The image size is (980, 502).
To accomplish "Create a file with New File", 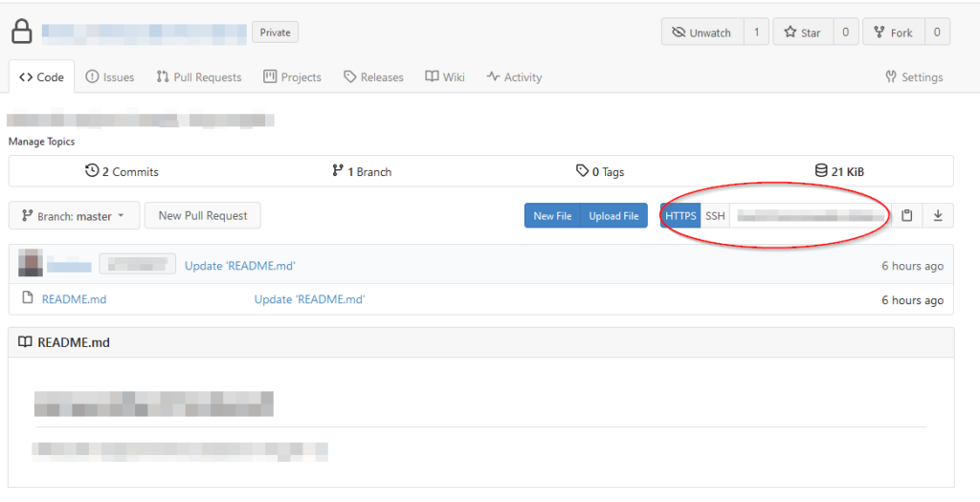I will pos(552,216).
